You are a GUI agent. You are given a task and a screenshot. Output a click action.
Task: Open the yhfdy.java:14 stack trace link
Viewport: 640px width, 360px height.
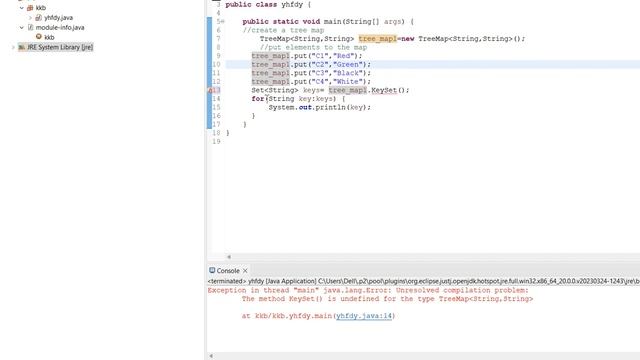pos(364,316)
